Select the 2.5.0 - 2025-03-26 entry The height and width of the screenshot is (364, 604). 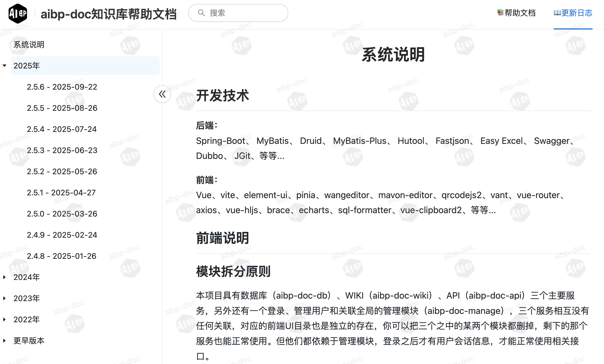pyautogui.click(x=62, y=214)
